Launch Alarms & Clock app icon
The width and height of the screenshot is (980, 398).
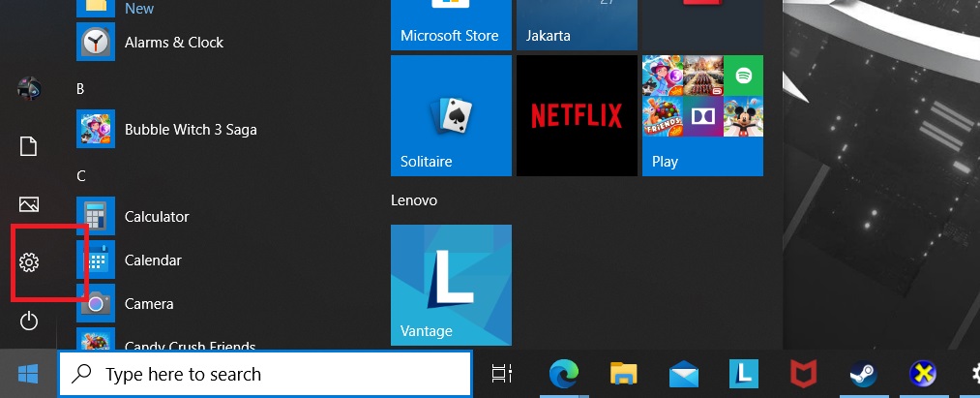tap(96, 42)
